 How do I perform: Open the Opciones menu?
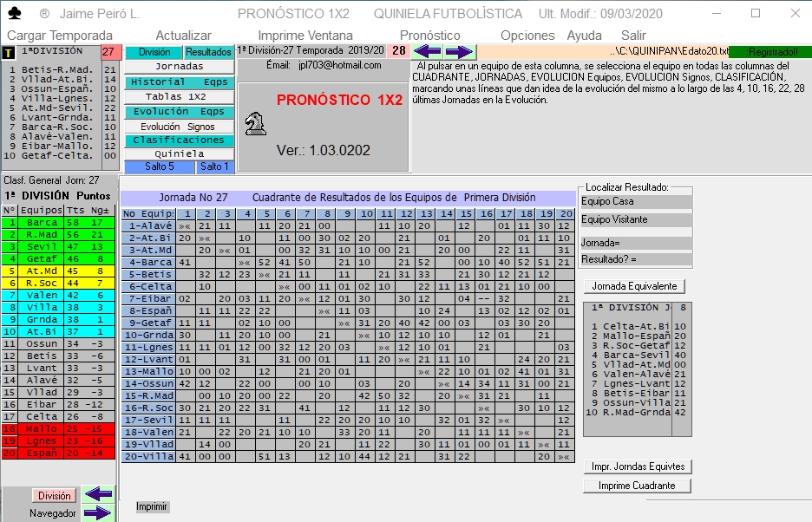[x=527, y=36]
